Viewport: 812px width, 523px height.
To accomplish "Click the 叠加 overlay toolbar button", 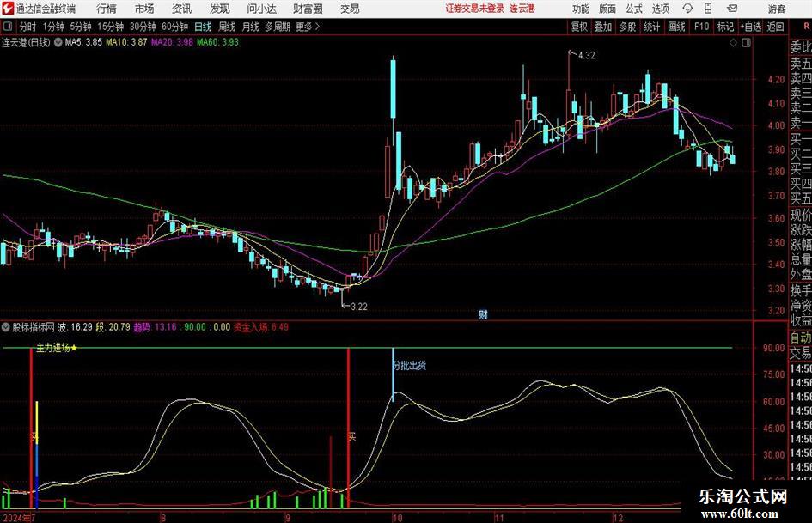I will pos(603,27).
